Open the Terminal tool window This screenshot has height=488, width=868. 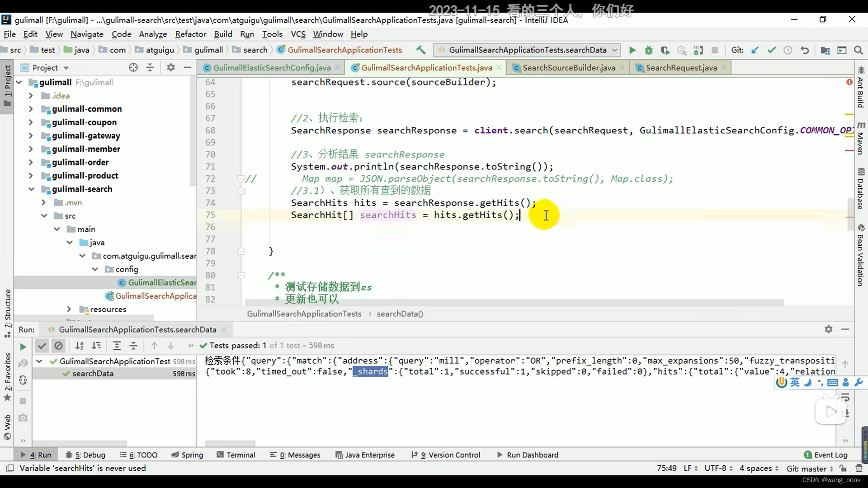(236, 455)
